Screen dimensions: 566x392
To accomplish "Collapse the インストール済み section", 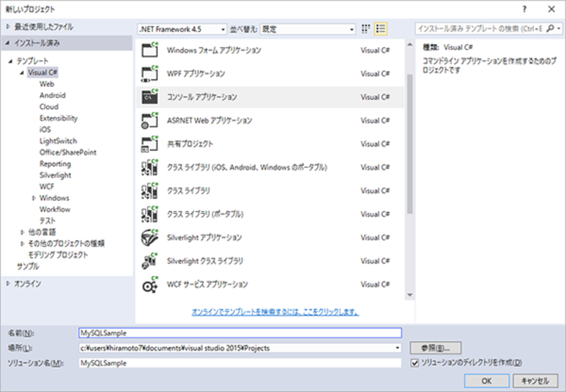I will [x=8, y=43].
